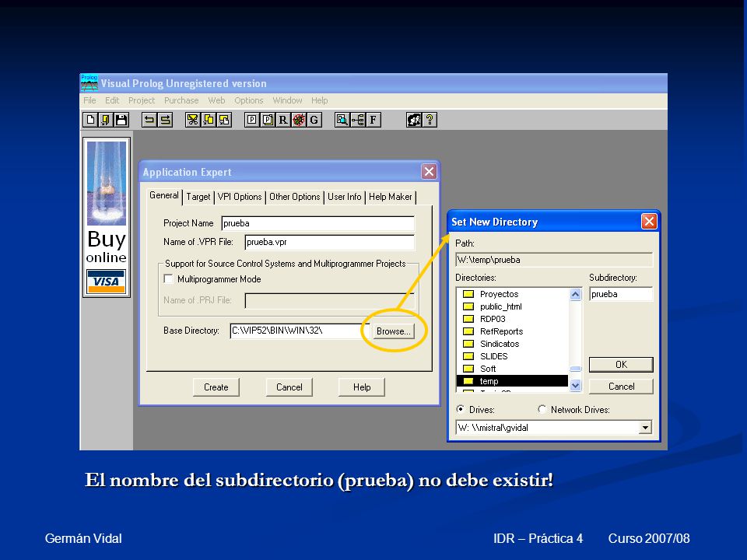Click Cancel in Set New Directory dialog
Viewport: 747px width, 560px height.
[621, 387]
